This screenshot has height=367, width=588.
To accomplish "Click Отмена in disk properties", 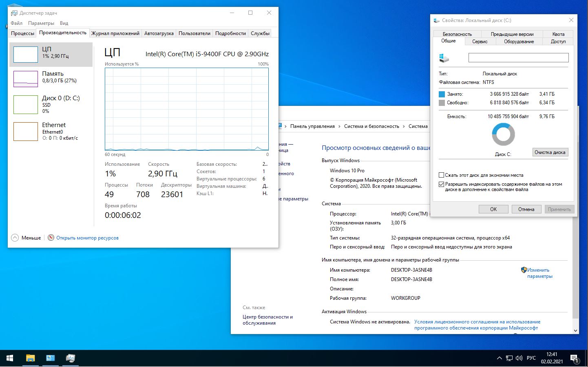I will [x=526, y=209].
